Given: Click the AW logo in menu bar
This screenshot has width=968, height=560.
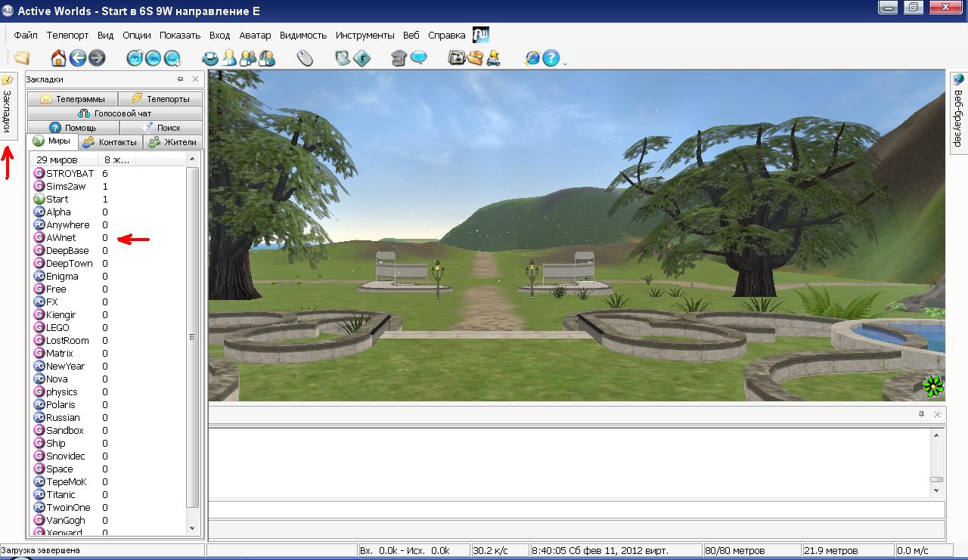Looking at the screenshot, I should pyautogui.click(x=481, y=35).
